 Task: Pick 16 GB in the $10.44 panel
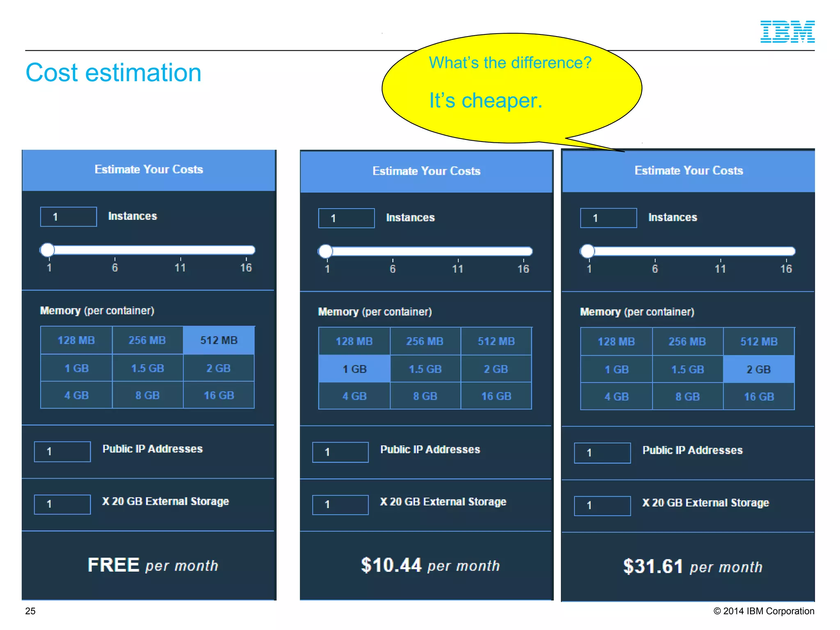coord(496,396)
